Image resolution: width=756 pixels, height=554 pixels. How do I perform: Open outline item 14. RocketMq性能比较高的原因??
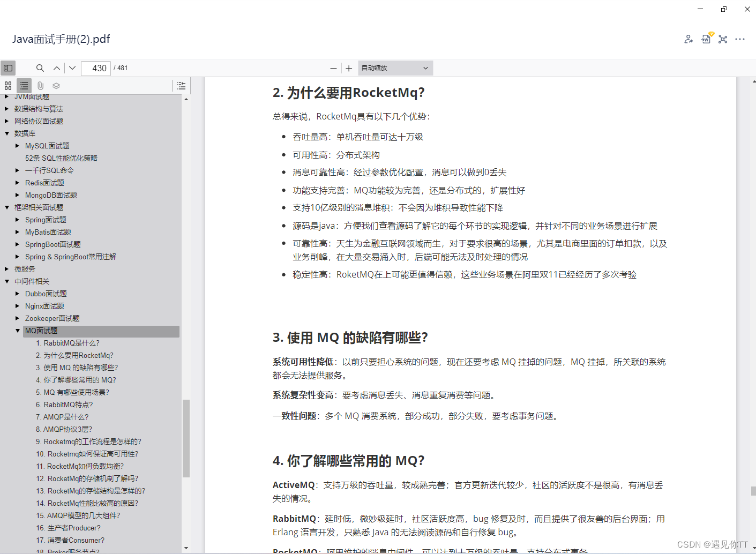point(87,503)
